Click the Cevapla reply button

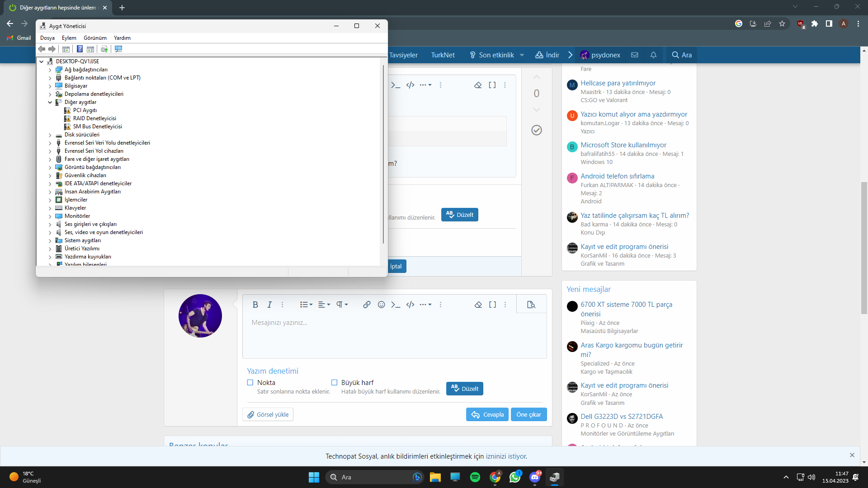(x=487, y=414)
